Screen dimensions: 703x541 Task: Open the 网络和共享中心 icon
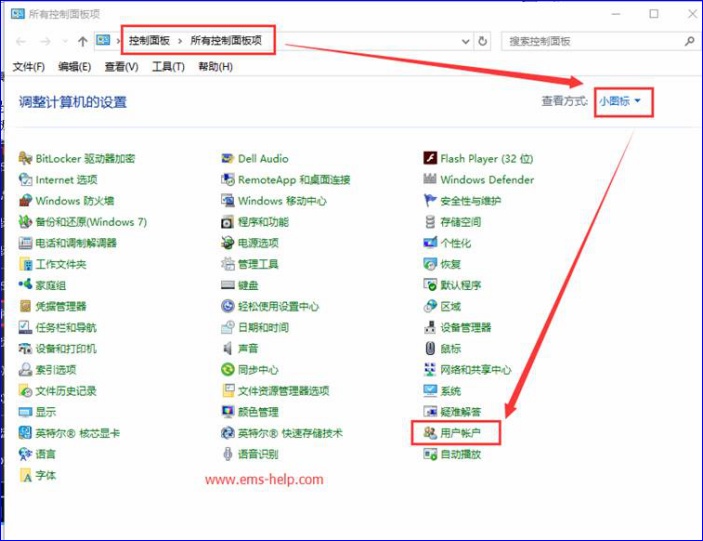coord(430,369)
